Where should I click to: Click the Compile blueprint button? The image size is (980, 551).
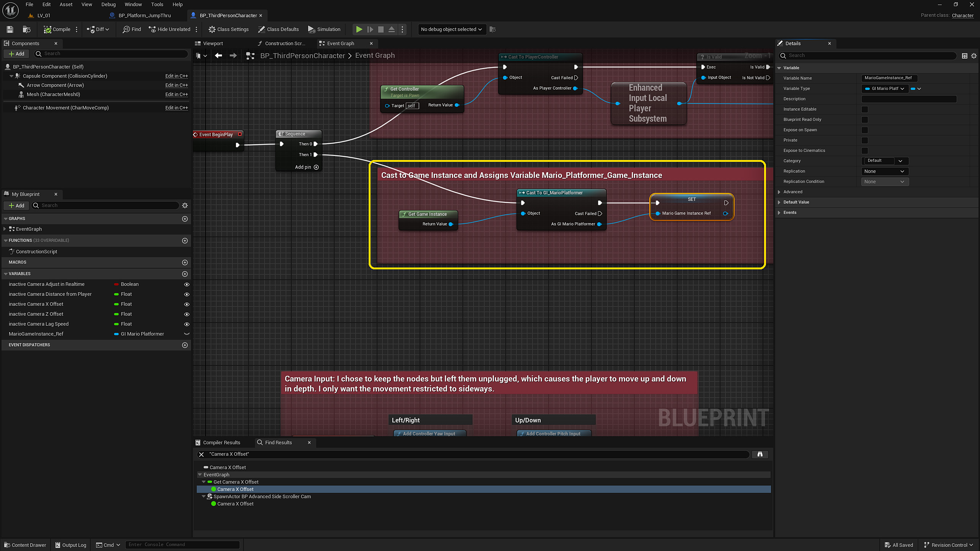click(57, 29)
